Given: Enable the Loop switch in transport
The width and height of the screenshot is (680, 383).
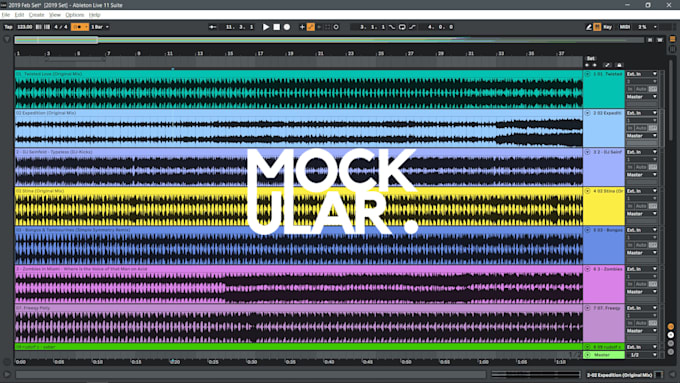Looking at the screenshot, I should 402,27.
